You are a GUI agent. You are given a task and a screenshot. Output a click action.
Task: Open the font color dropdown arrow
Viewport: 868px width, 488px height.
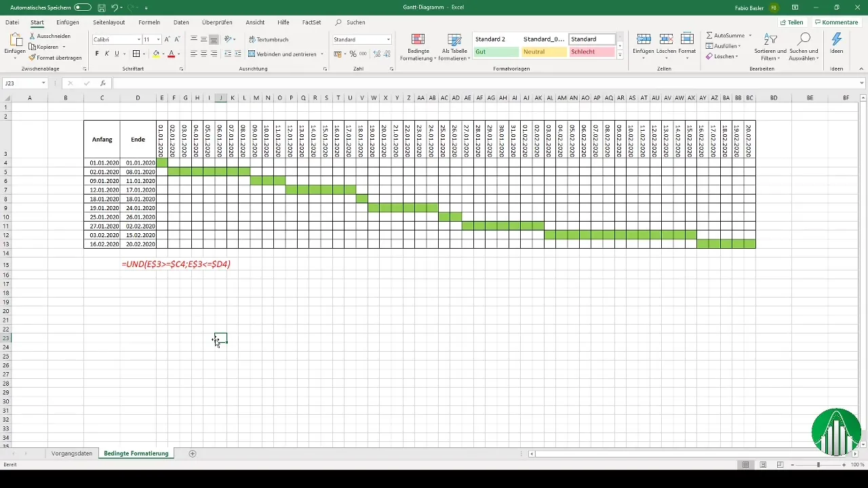(179, 54)
